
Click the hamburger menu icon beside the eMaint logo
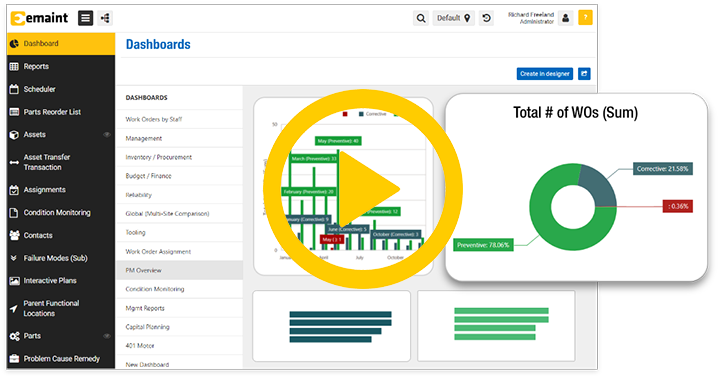pyautogui.click(x=85, y=18)
